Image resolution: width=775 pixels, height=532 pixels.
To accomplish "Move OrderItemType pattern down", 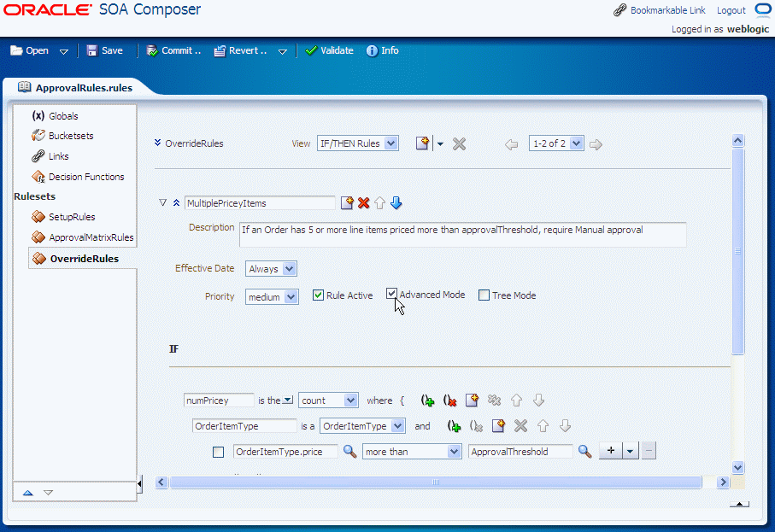I will [565, 426].
